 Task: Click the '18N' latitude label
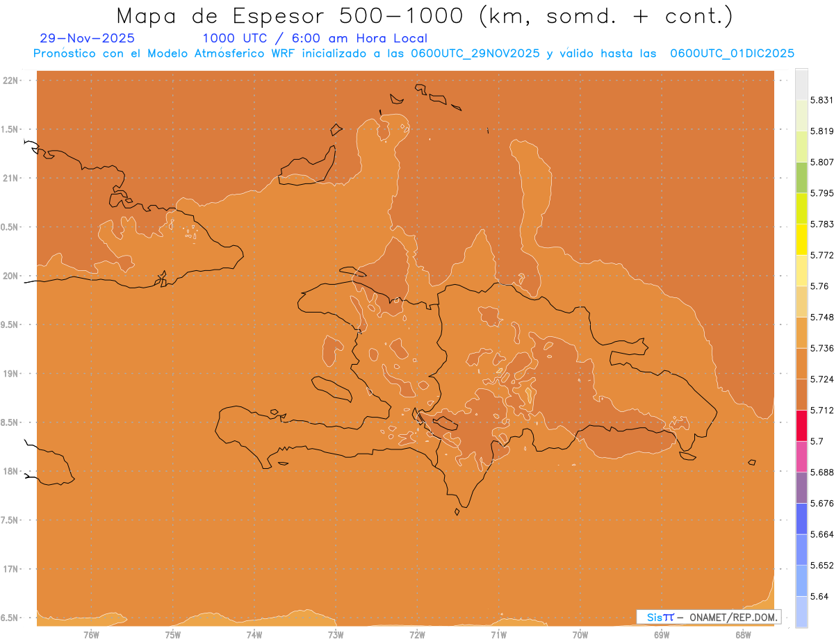pos(11,472)
